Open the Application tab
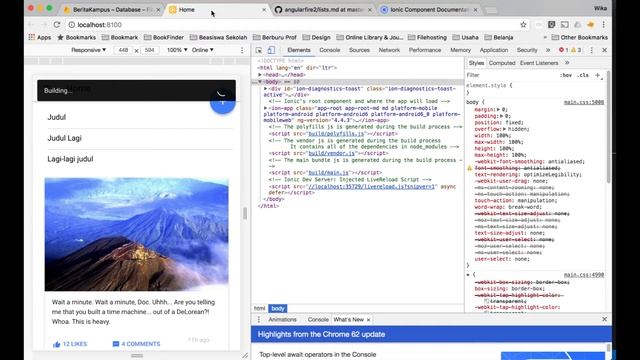 point(493,50)
